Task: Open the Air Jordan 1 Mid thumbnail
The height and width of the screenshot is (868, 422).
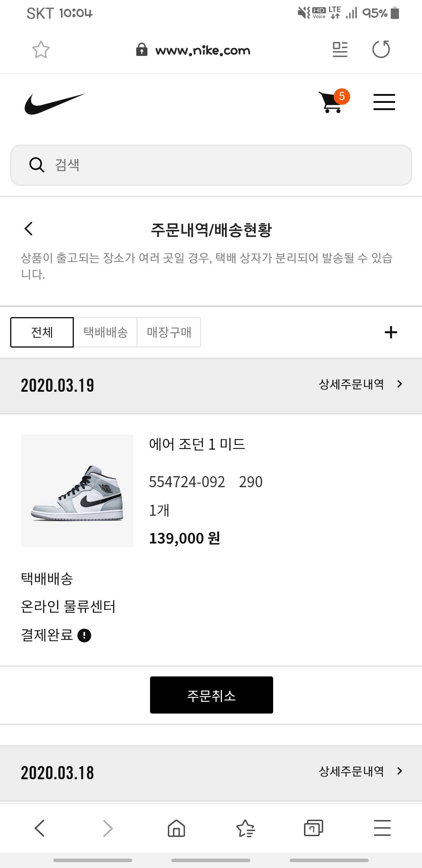Action: click(x=77, y=491)
